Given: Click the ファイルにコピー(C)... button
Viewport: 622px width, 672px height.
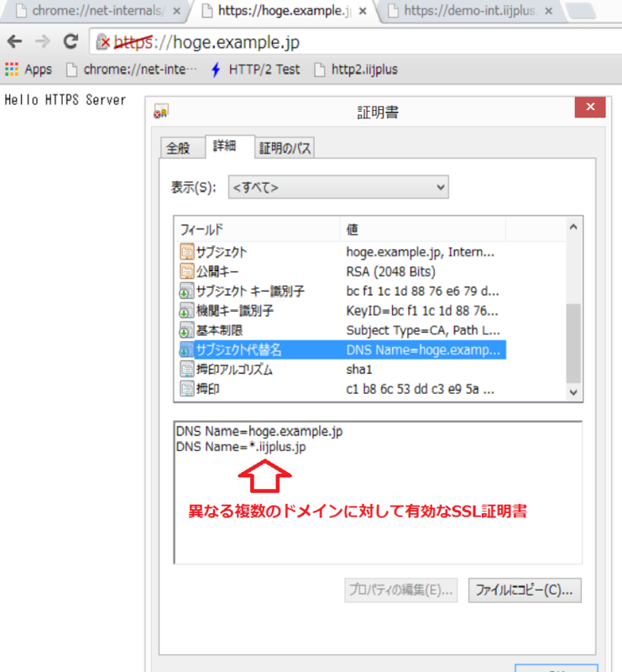Looking at the screenshot, I should click(525, 591).
